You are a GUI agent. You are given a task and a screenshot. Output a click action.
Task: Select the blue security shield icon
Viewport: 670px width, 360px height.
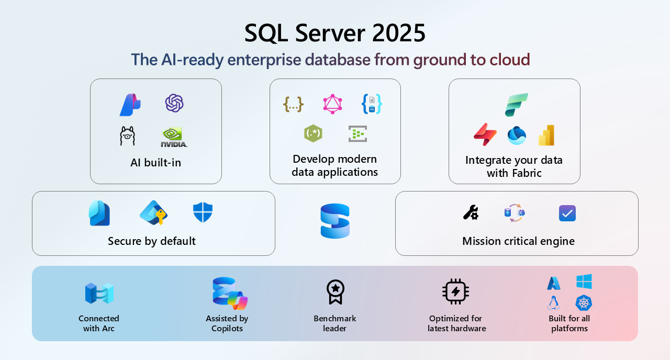tap(203, 212)
